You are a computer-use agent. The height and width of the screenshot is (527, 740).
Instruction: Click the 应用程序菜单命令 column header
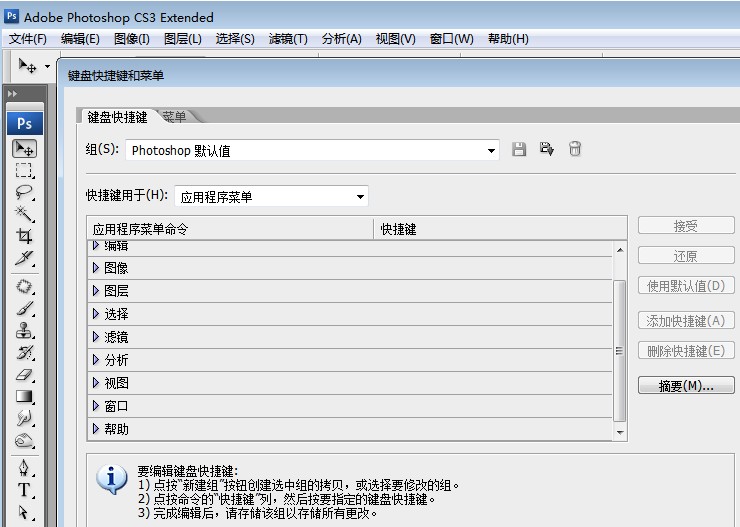pyautogui.click(x=230, y=229)
